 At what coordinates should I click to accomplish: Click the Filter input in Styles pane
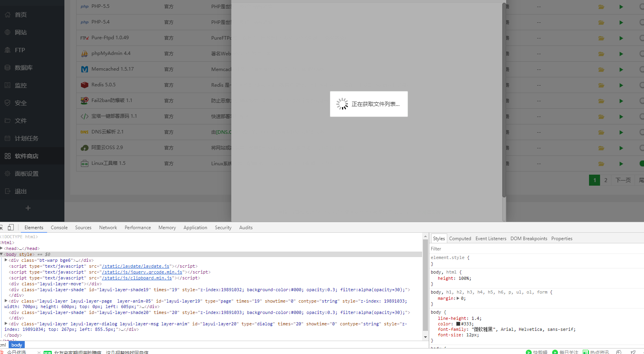[x=534, y=249]
